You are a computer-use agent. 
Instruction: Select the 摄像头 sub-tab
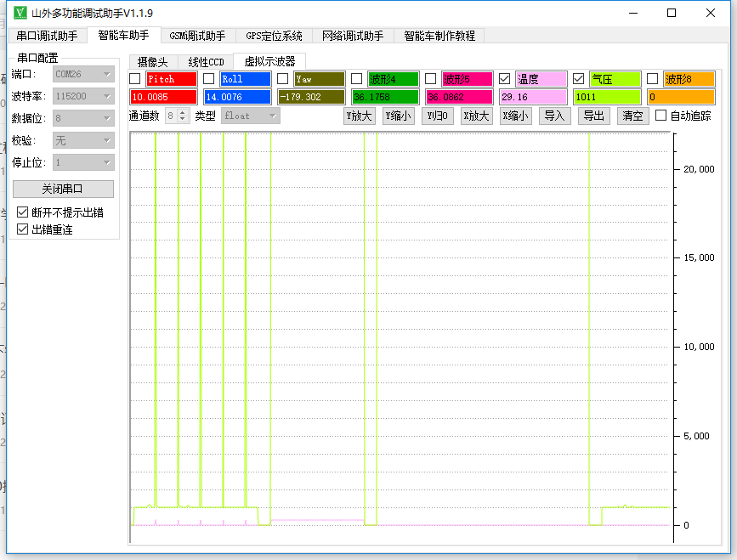click(x=153, y=62)
